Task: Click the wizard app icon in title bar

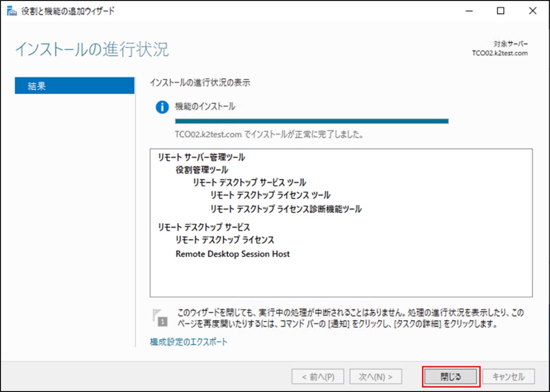Action: (11, 11)
